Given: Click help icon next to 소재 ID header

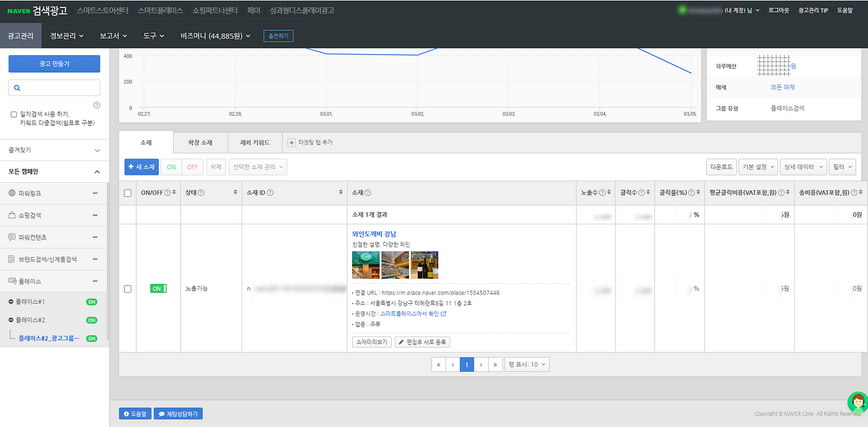Looking at the screenshot, I should point(270,193).
